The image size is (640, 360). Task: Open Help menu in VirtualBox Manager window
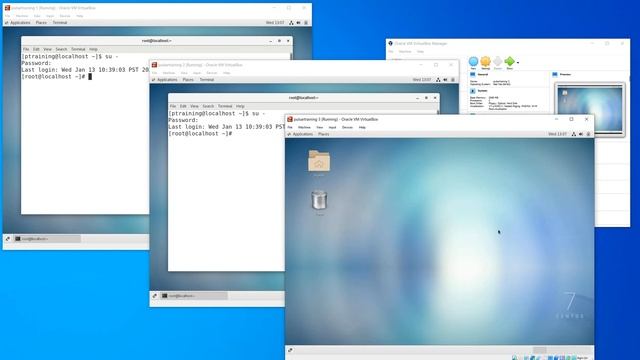(x=420, y=52)
